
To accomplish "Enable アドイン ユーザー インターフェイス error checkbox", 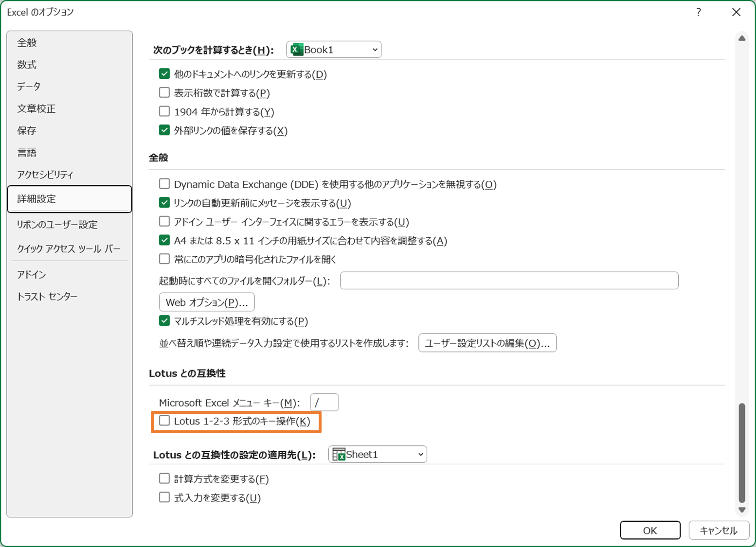I will 164,222.
